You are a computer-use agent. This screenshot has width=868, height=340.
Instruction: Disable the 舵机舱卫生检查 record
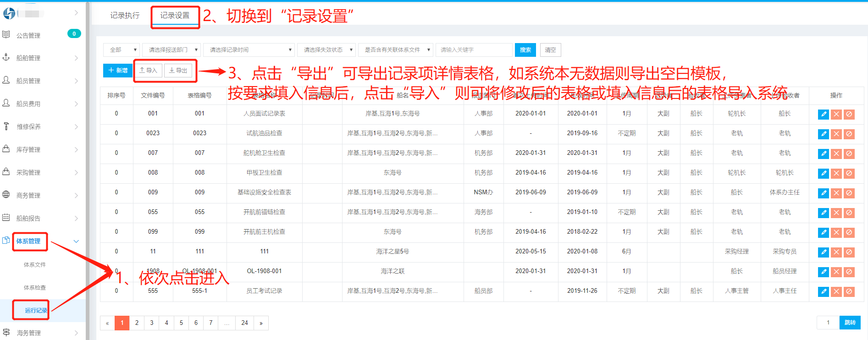(849, 154)
